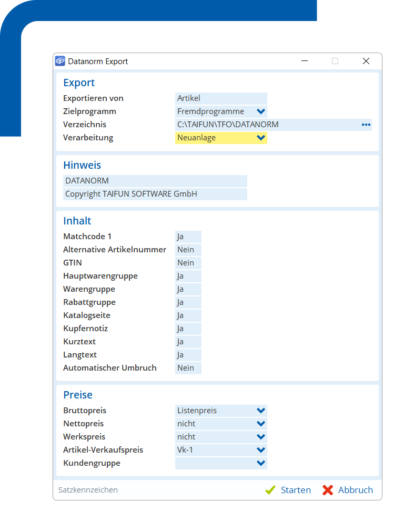Expand the Bruttopreis Listenpreis dropdown
The image size is (414, 532).
[260, 411]
